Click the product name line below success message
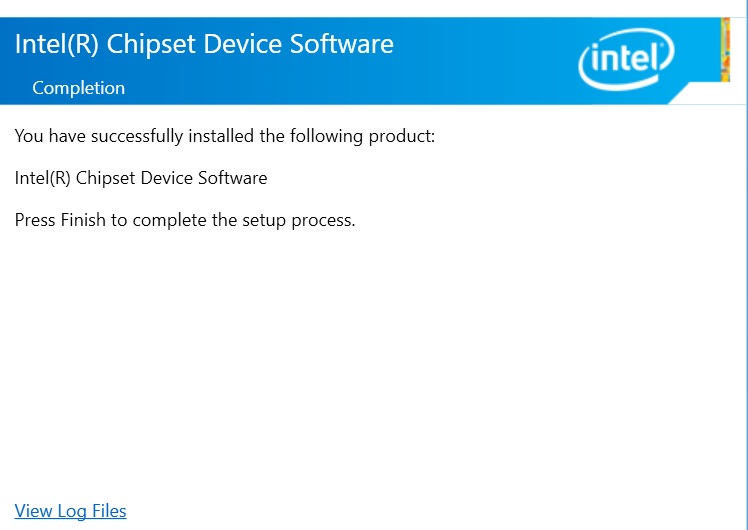Screen dimensions: 748x530 pyautogui.click(x=141, y=178)
